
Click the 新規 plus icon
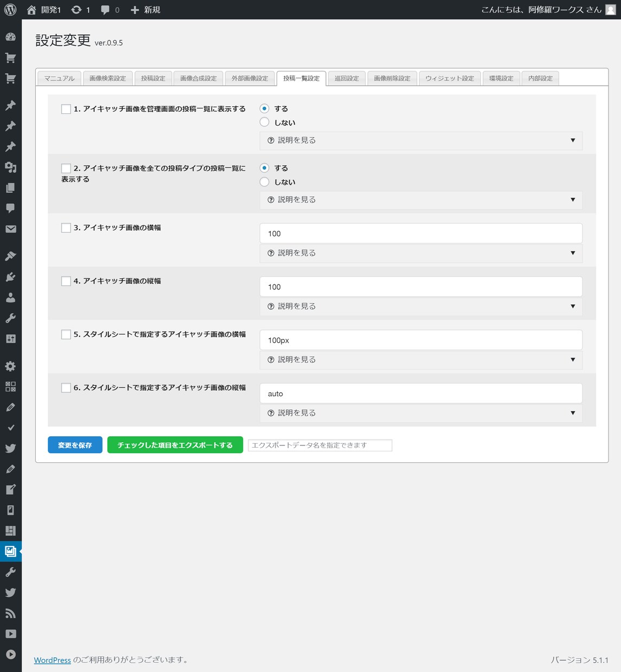coord(135,10)
